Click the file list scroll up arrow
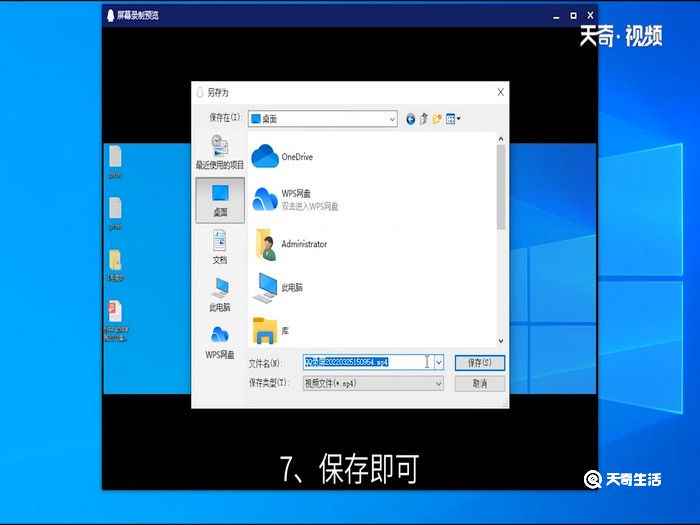Viewport: 700px width, 525px height. [501, 139]
